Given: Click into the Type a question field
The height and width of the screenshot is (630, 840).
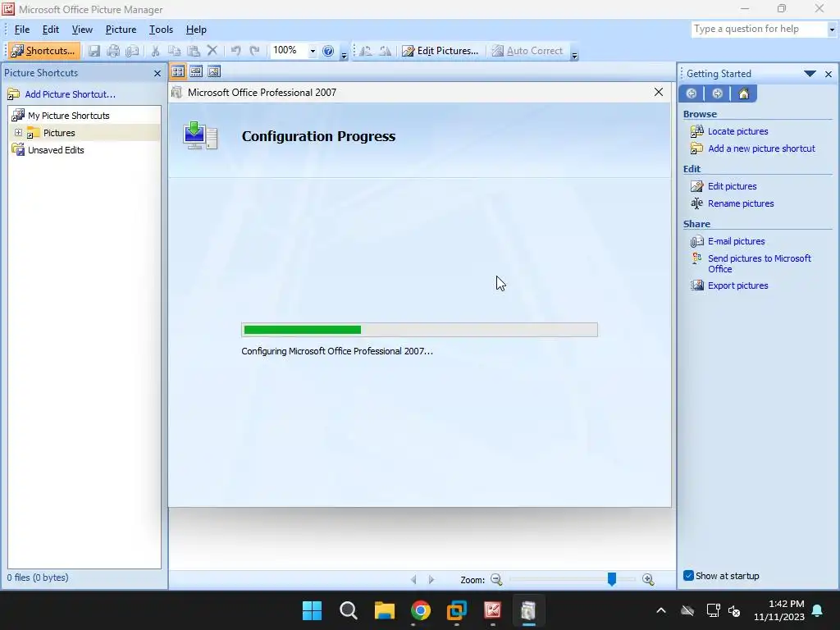Looking at the screenshot, I should tap(759, 30).
